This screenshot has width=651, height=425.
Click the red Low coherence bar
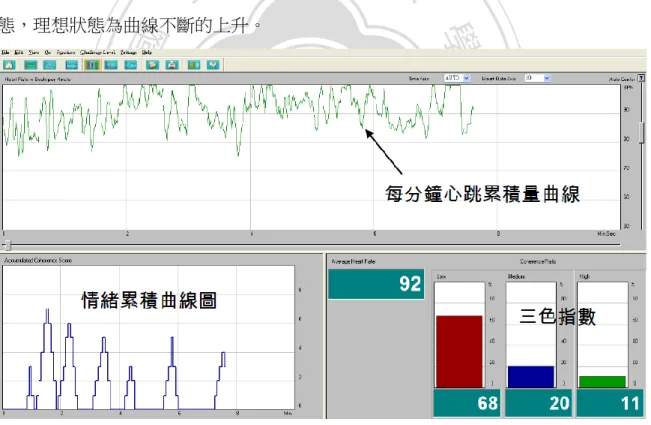(459, 352)
